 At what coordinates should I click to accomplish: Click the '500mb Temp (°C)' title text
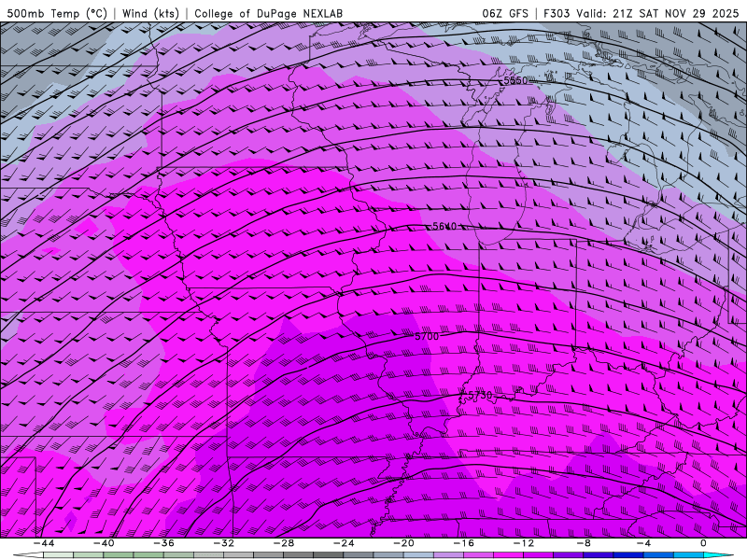pyautogui.click(x=57, y=13)
